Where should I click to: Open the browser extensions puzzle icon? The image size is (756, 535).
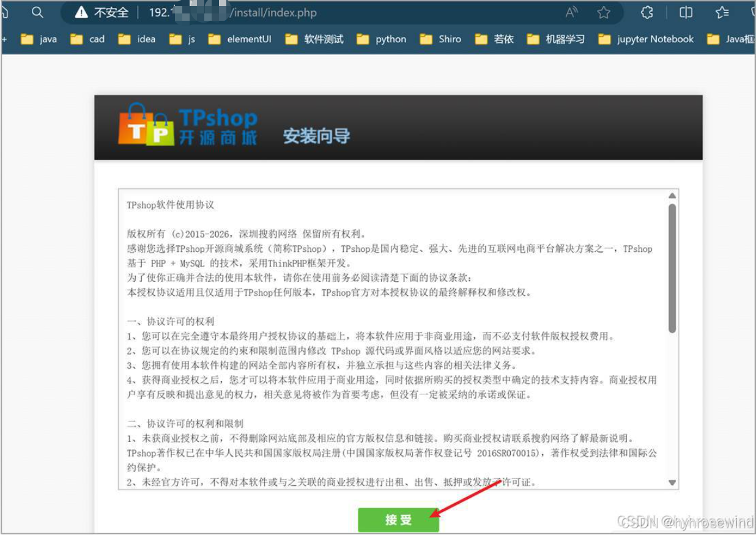pos(647,12)
